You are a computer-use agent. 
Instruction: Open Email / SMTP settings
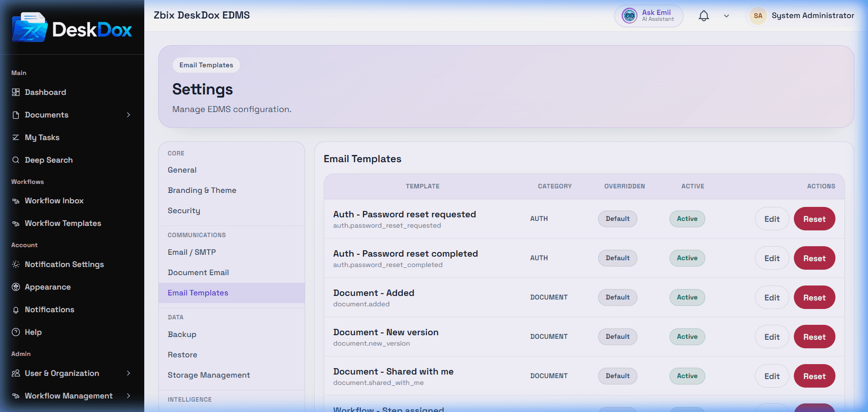[231, 252]
